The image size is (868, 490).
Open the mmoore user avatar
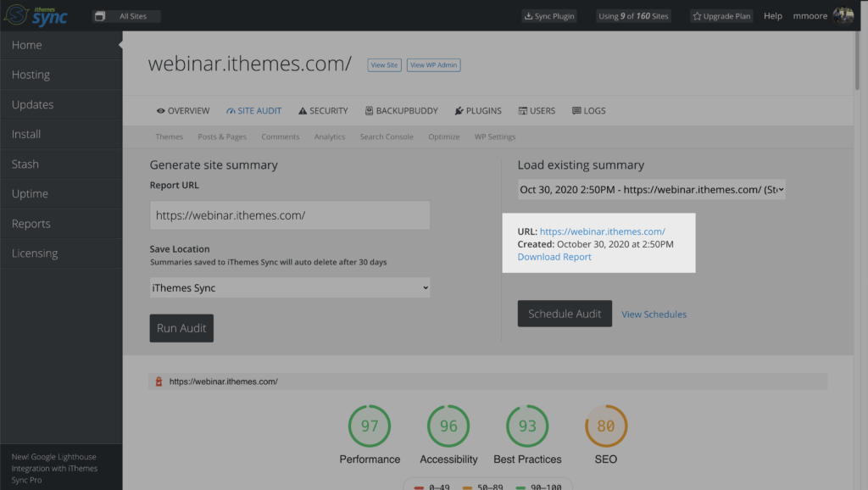point(843,15)
